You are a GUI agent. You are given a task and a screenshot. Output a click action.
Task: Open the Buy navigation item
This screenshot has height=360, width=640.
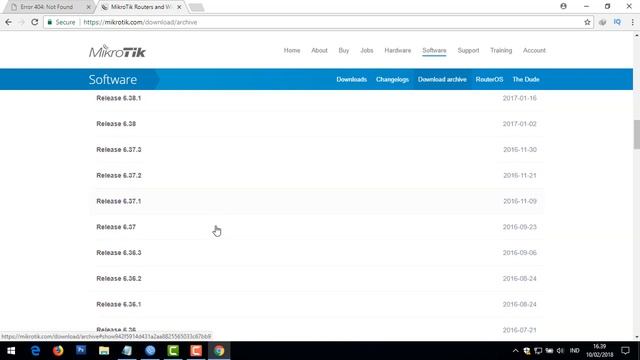(x=344, y=51)
